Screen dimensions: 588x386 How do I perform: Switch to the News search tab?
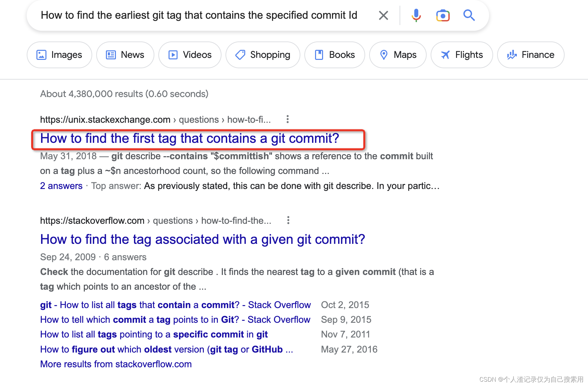(125, 55)
